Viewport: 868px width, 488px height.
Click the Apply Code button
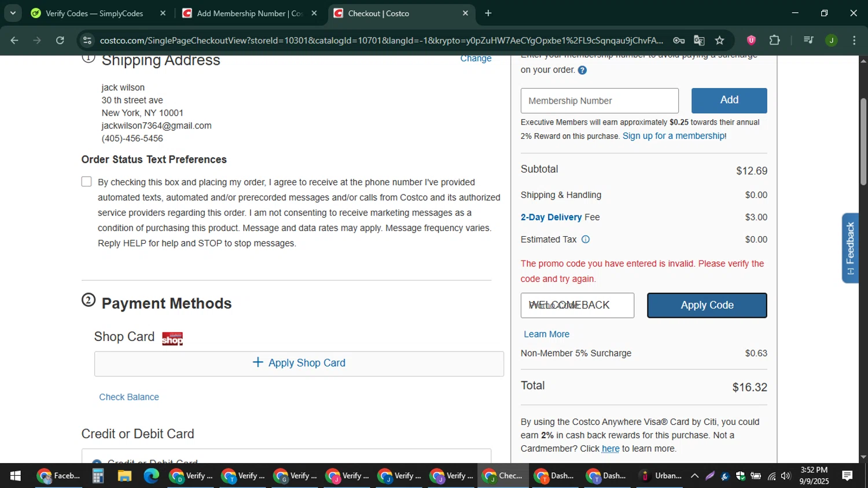coord(707,305)
